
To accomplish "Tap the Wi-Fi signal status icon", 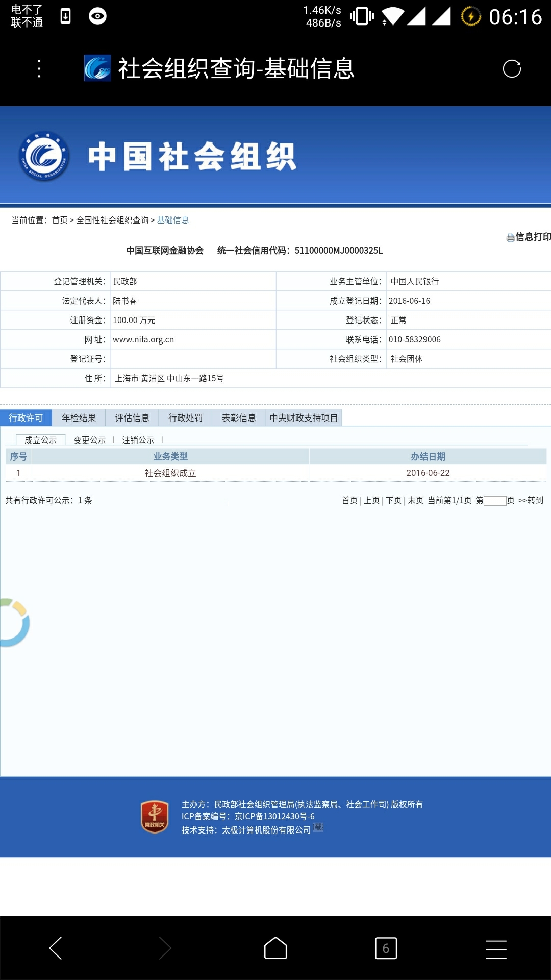I will (x=393, y=16).
